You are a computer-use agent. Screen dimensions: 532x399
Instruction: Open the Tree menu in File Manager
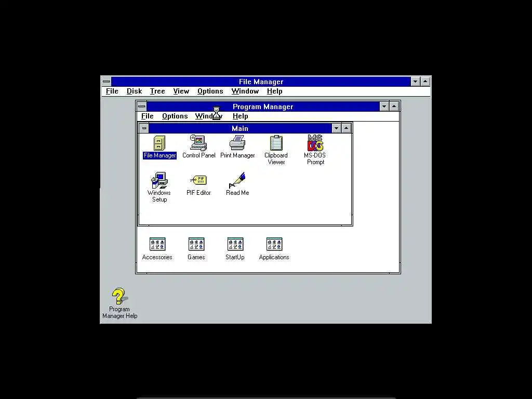(157, 91)
